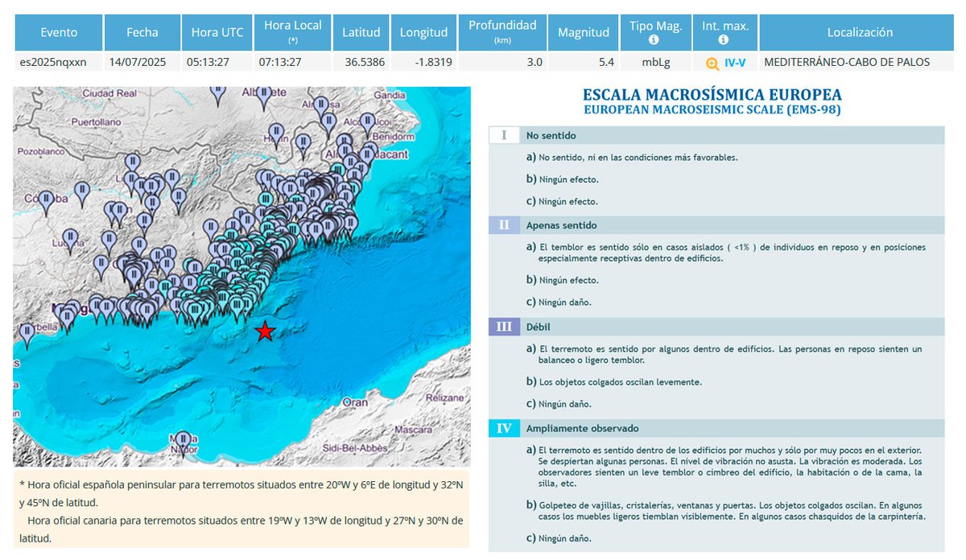
Task: Click the info icon under Int. max.
Action: pyautogui.click(x=724, y=39)
